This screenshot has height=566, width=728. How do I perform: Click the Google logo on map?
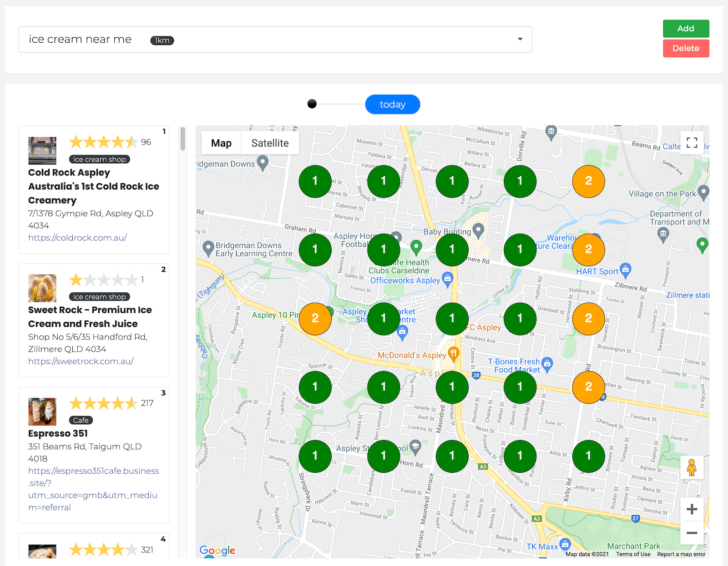[217, 551]
